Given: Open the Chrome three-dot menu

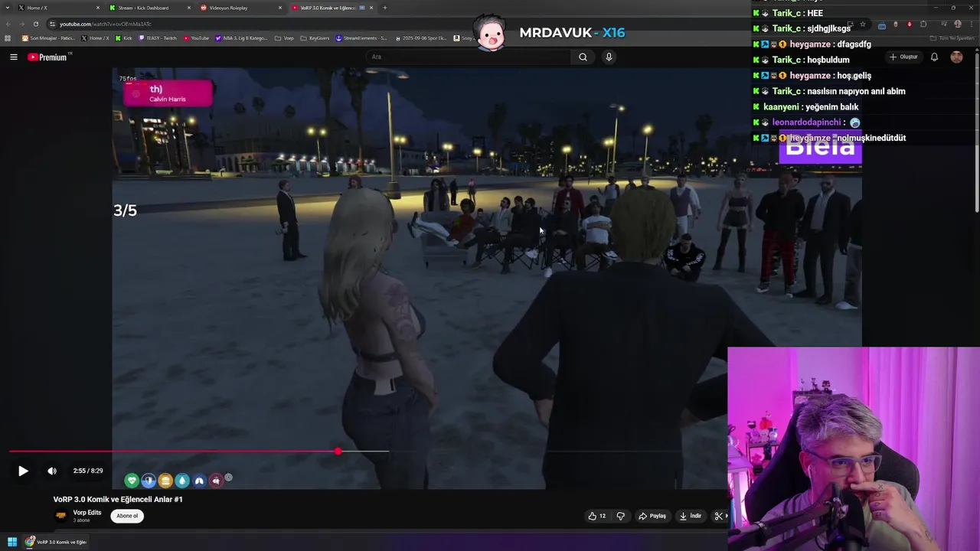Looking at the screenshot, I should click(x=971, y=24).
